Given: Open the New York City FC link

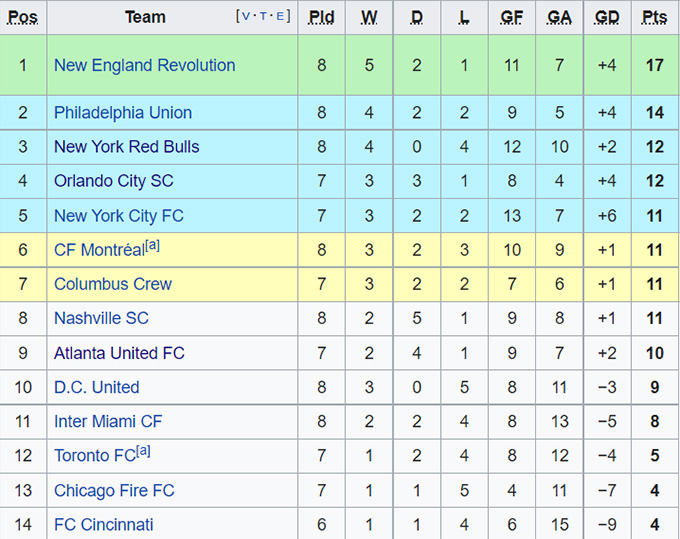Looking at the screenshot, I should coord(118,215).
